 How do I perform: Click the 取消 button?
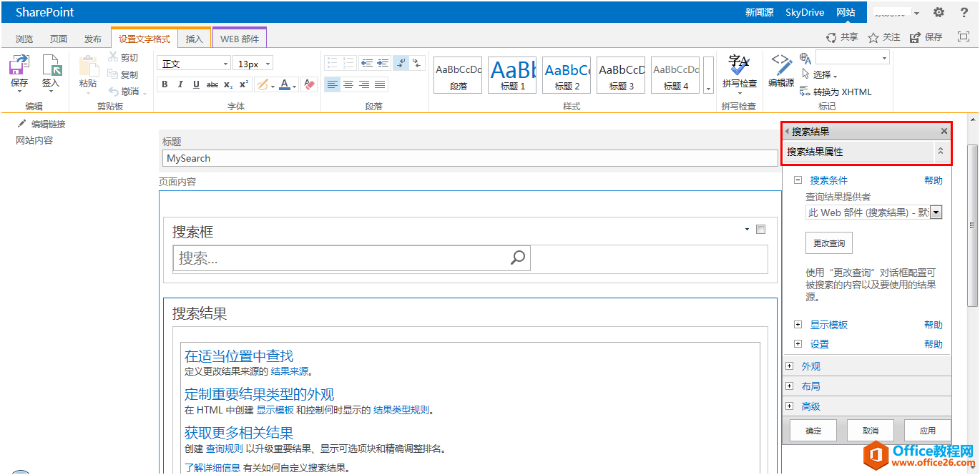tap(871, 431)
